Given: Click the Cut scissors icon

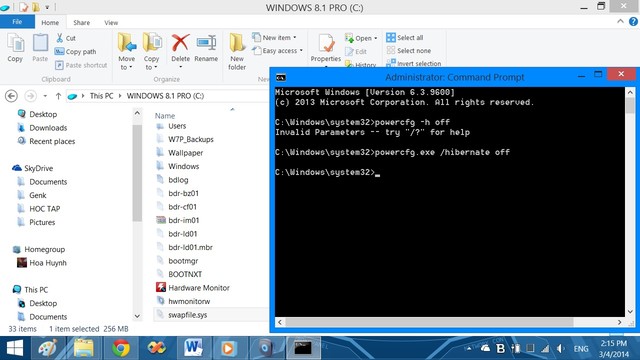Looking at the screenshot, I should 60,38.
